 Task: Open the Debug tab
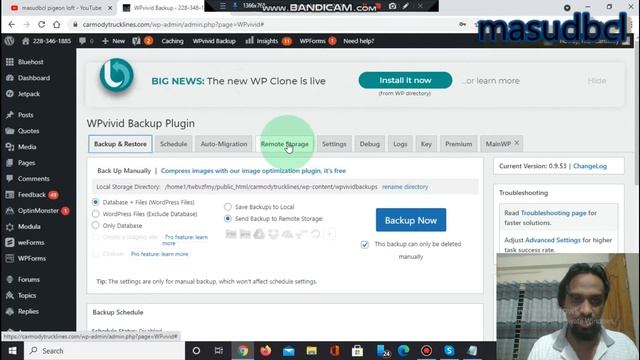coord(370,144)
